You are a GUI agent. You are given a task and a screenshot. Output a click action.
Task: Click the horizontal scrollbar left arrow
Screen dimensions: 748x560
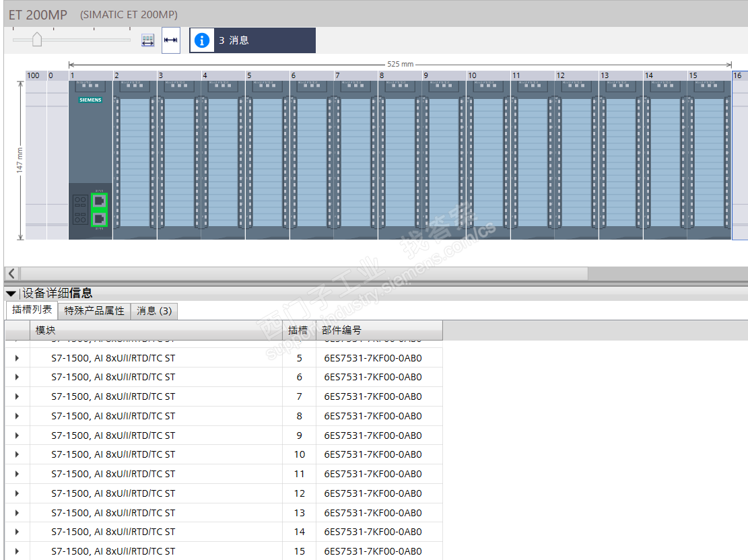(x=12, y=273)
